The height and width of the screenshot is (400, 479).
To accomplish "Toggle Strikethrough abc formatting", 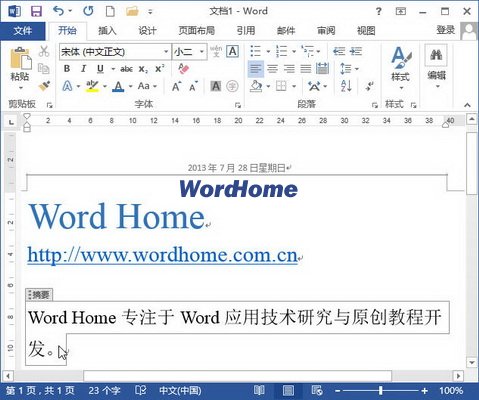I will [x=126, y=69].
